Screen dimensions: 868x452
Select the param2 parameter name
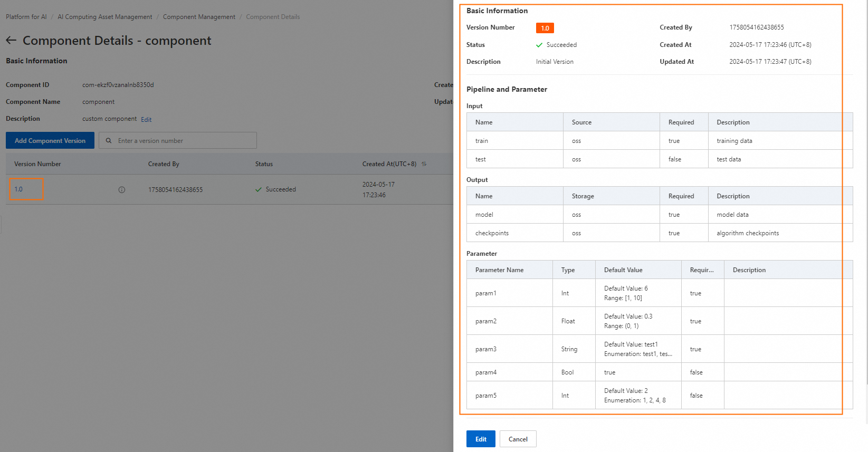click(486, 321)
